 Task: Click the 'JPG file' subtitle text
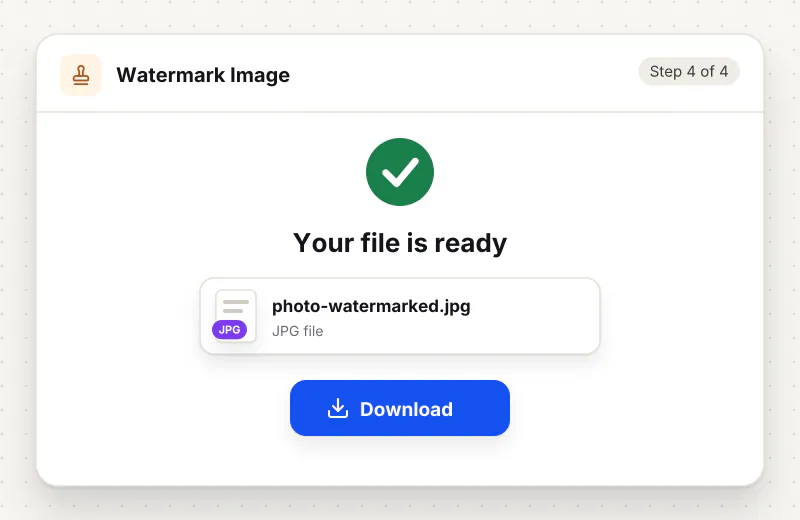click(x=297, y=331)
